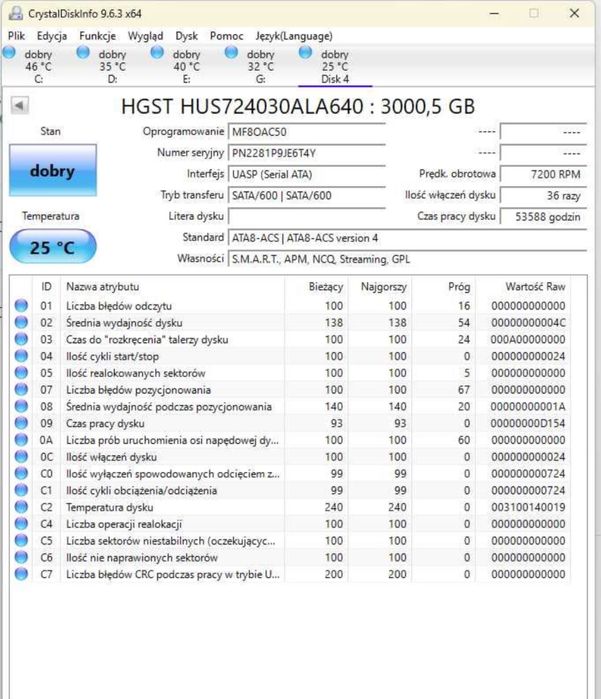This screenshot has height=699, width=601.
Task: Click the Własności features field
Action: [x=408, y=259]
